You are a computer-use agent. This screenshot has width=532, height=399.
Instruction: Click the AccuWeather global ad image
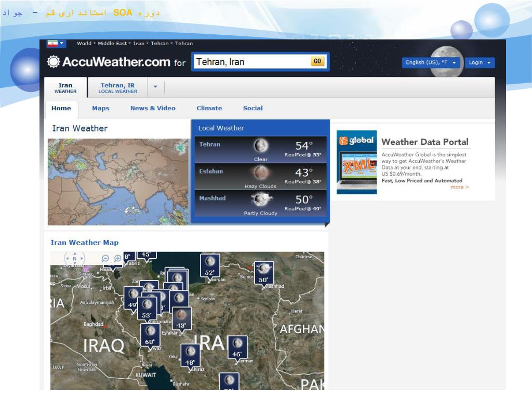[x=356, y=162]
